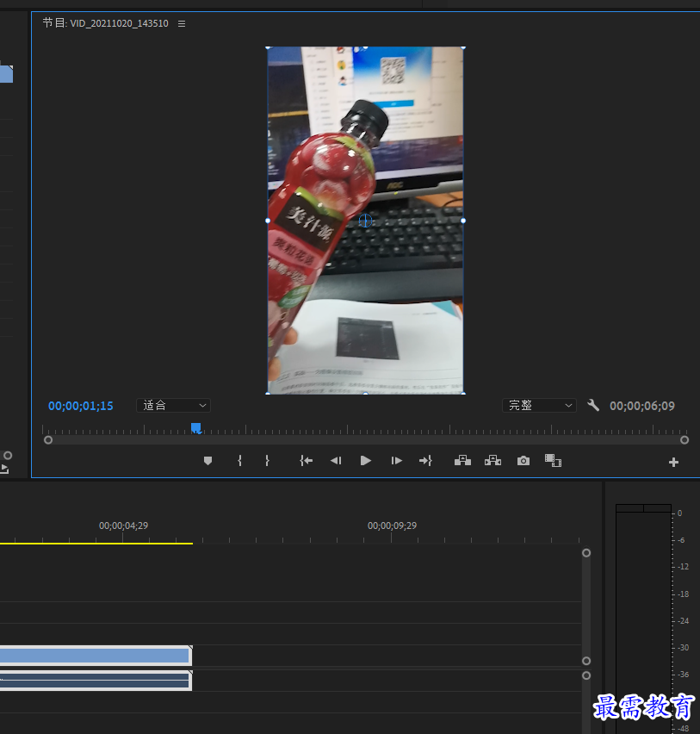The width and height of the screenshot is (700, 734).
Task: Click the current timecode 00;00;01;15
Action: click(x=81, y=406)
